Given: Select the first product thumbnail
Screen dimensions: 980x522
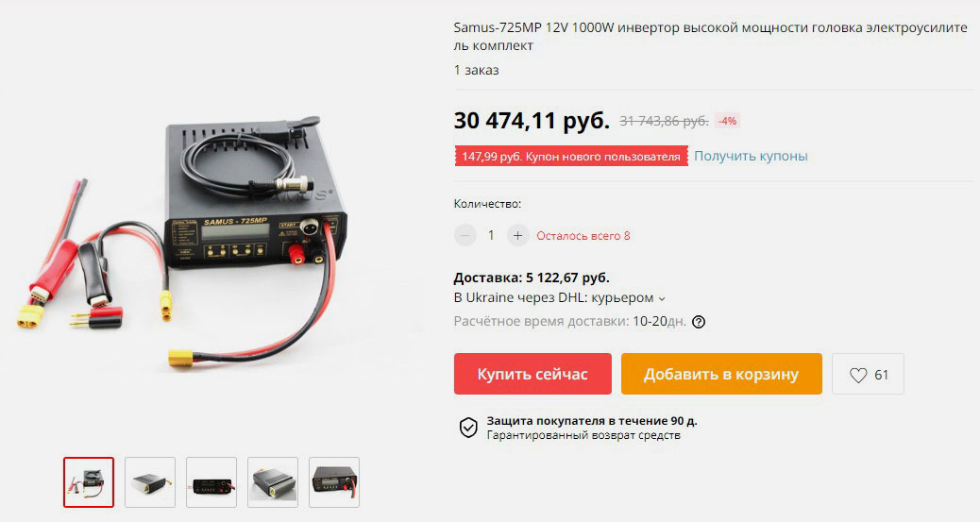Looking at the screenshot, I should [89, 482].
